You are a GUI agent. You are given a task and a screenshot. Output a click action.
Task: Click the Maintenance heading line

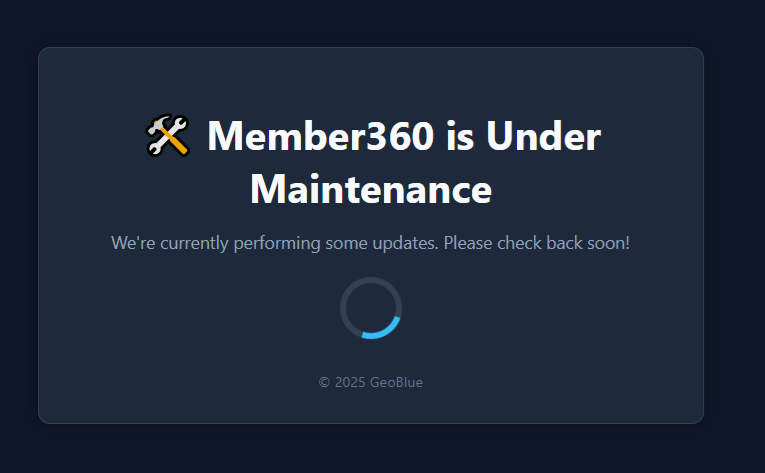pos(371,189)
